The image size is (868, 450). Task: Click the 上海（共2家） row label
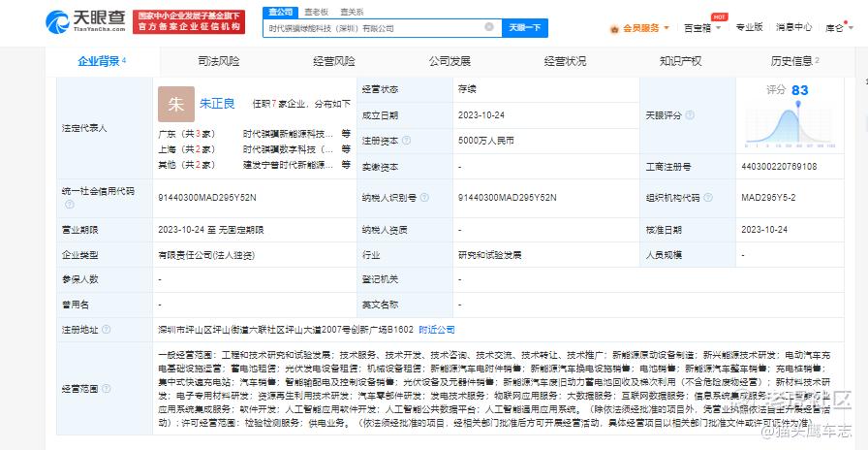pyautogui.click(x=186, y=149)
